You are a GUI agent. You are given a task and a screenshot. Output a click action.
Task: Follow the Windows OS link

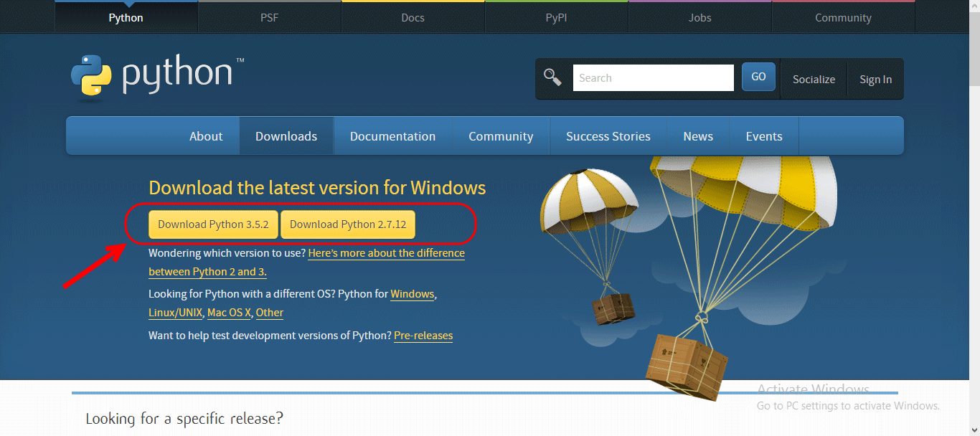coord(413,294)
